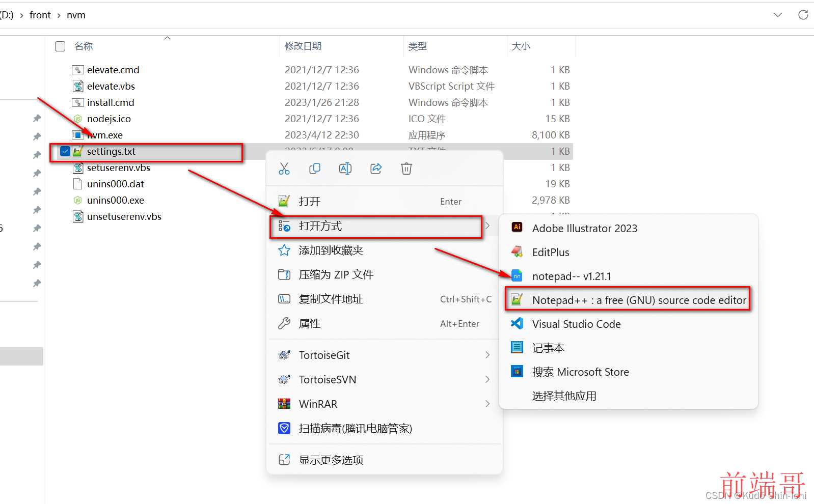Click the 8,100 KB size cell
814x504 pixels.
(551, 135)
